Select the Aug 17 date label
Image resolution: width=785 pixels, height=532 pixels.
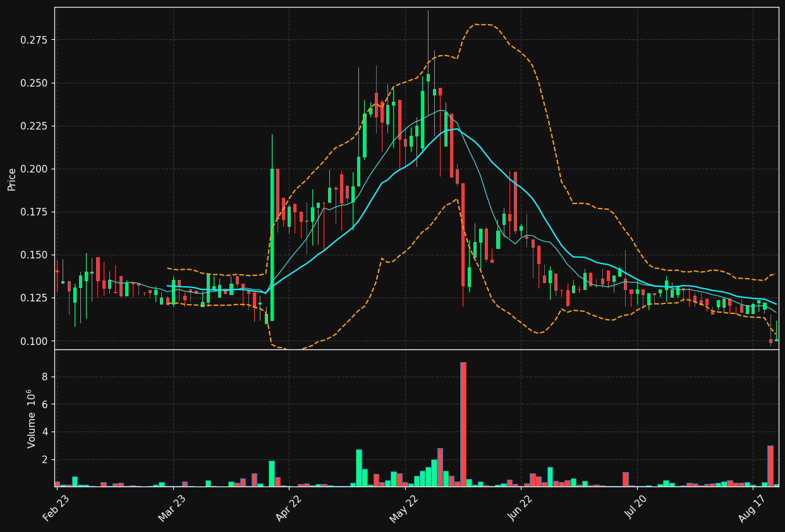click(752, 507)
